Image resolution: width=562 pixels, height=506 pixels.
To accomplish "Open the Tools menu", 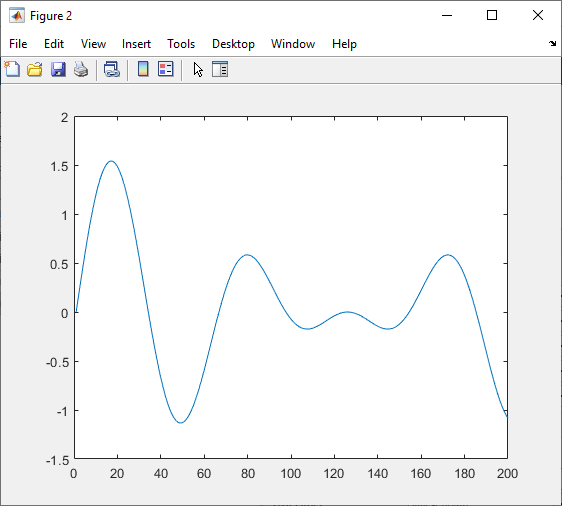I will point(181,44).
